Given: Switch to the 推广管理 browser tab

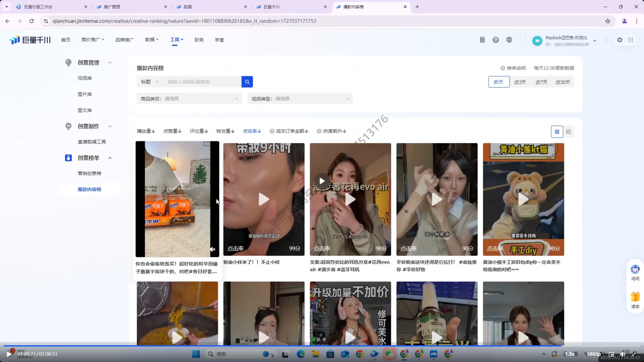Looking at the screenshot, I should (x=112, y=7).
